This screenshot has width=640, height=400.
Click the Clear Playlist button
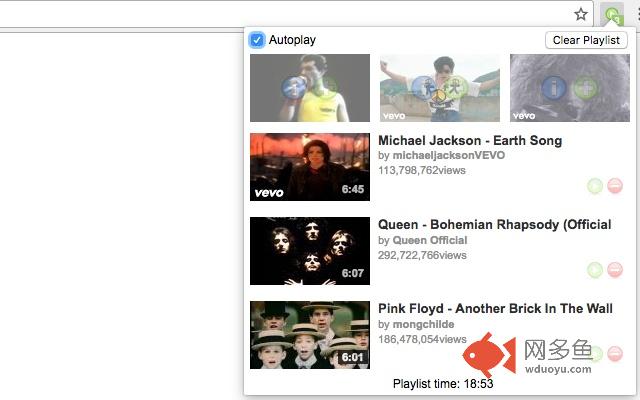(586, 40)
